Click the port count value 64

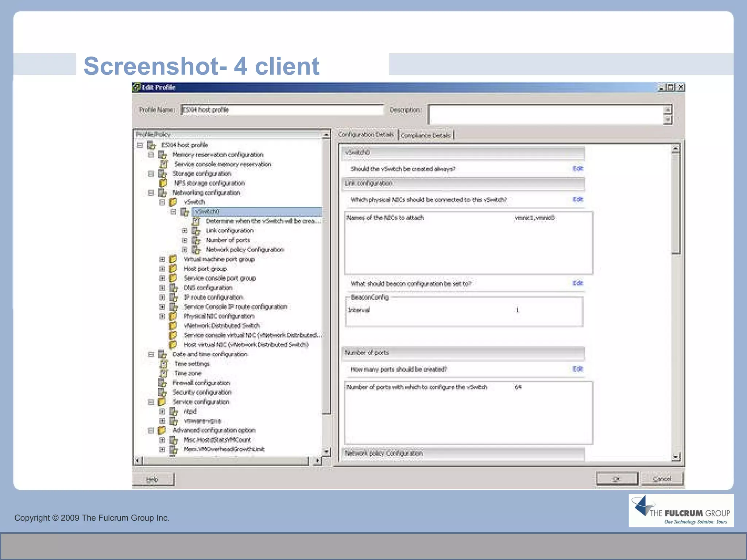518,387
